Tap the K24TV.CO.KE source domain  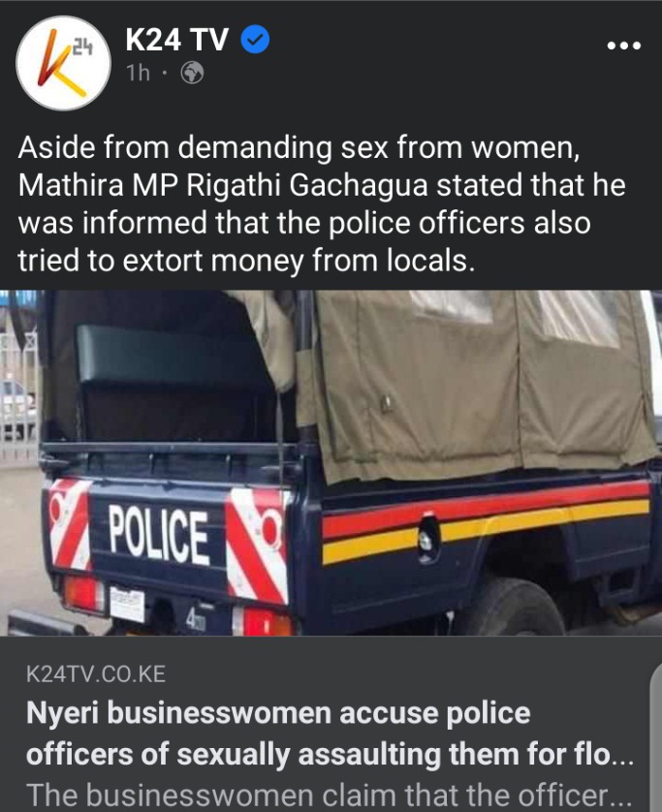pyautogui.click(x=96, y=674)
